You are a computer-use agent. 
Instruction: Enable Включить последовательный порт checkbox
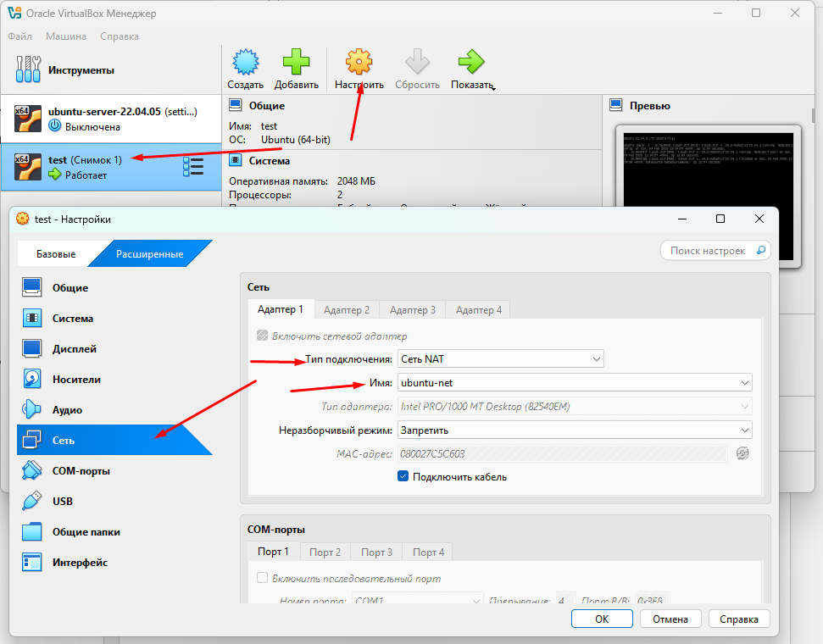[262, 578]
